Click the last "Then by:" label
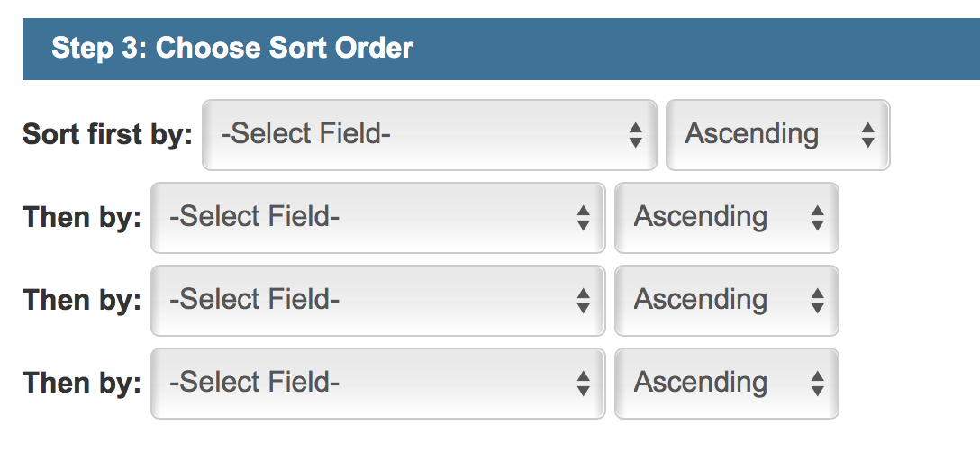 click(x=82, y=383)
